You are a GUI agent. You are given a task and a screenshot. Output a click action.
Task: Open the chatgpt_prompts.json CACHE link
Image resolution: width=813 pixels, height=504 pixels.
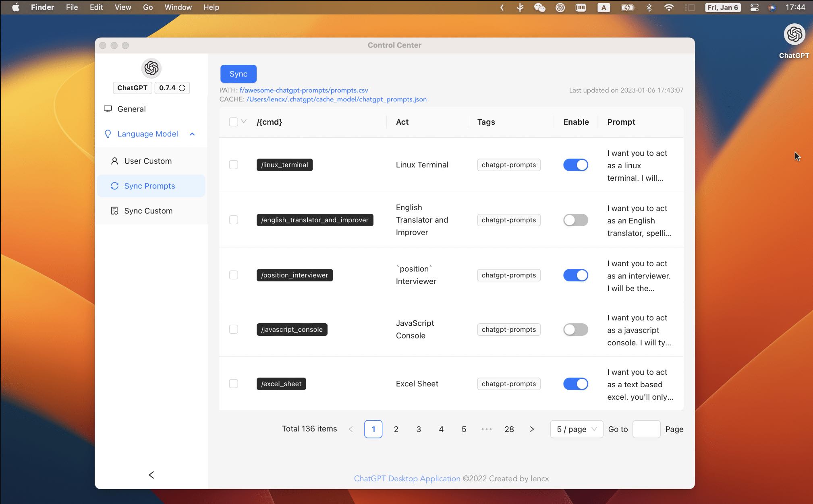[x=336, y=99]
